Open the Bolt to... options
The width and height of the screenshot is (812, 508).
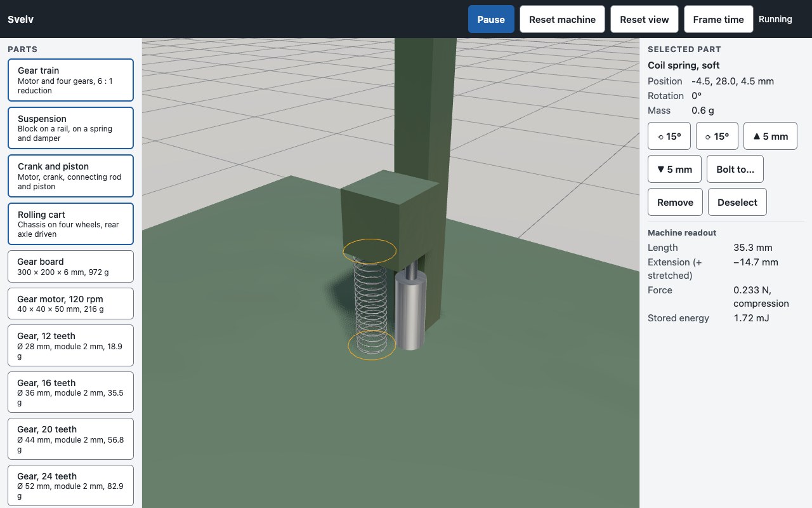[x=735, y=169]
